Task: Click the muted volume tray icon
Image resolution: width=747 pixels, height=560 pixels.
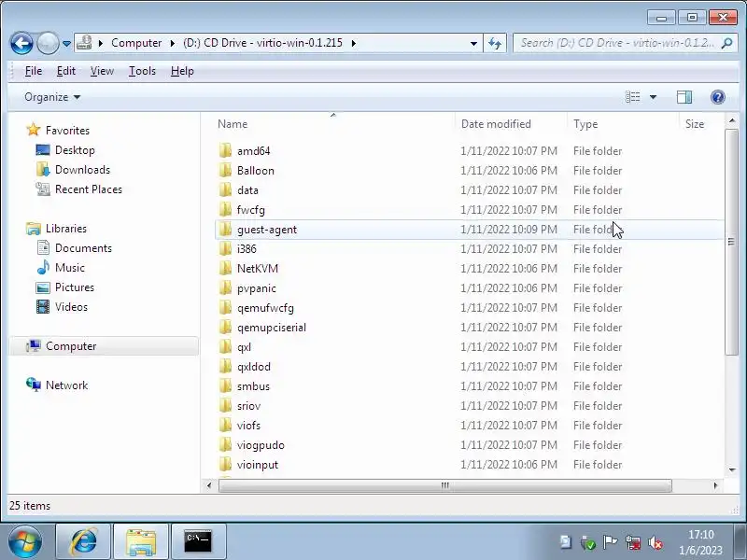Action: click(655, 542)
